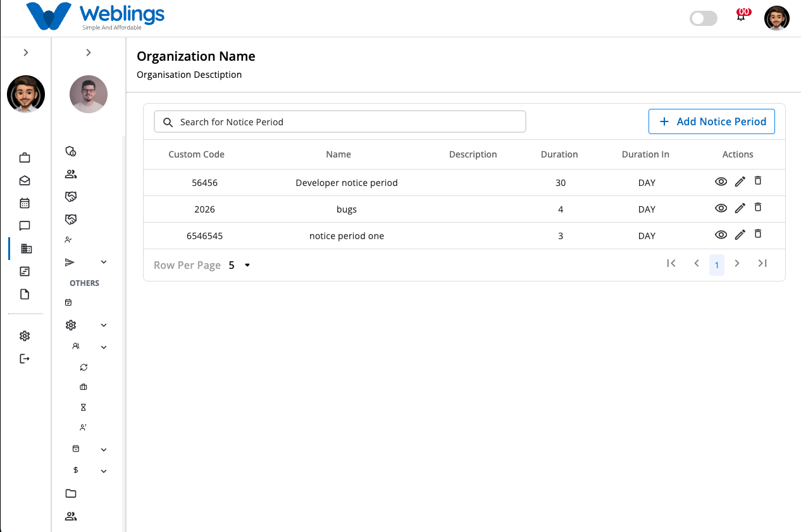Delete the Developer notice period row
This screenshot has width=801, height=532.
pyautogui.click(x=758, y=180)
